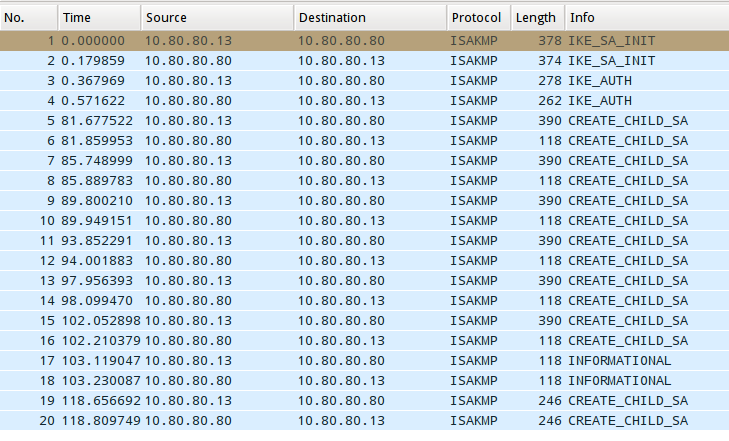This screenshot has width=729, height=441.
Task: Select packet 6 at time 81.859953
Action: [x=364, y=141]
